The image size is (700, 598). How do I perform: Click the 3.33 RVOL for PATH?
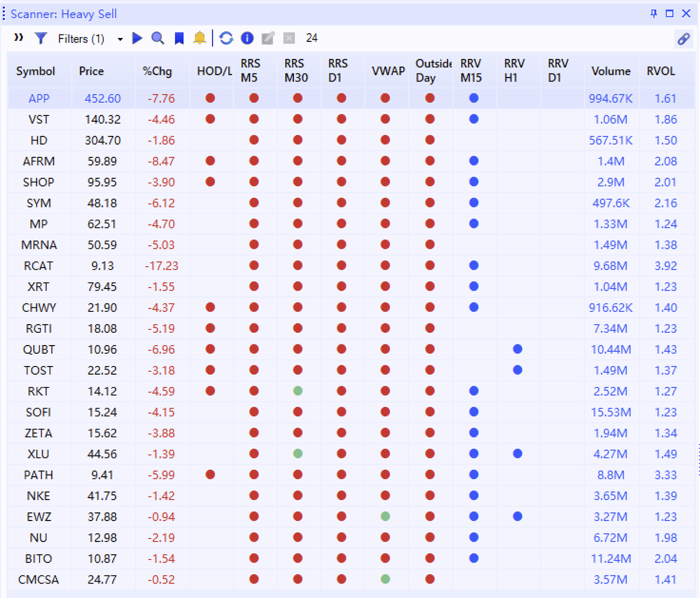[x=666, y=475]
